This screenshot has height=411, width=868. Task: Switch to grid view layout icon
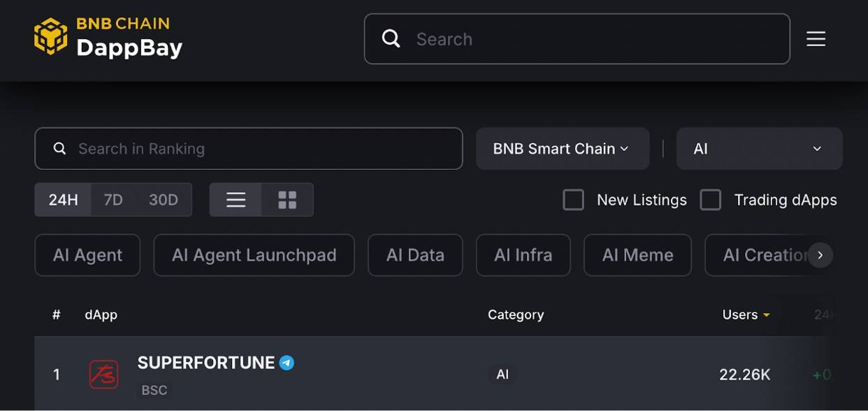(287, 200)
